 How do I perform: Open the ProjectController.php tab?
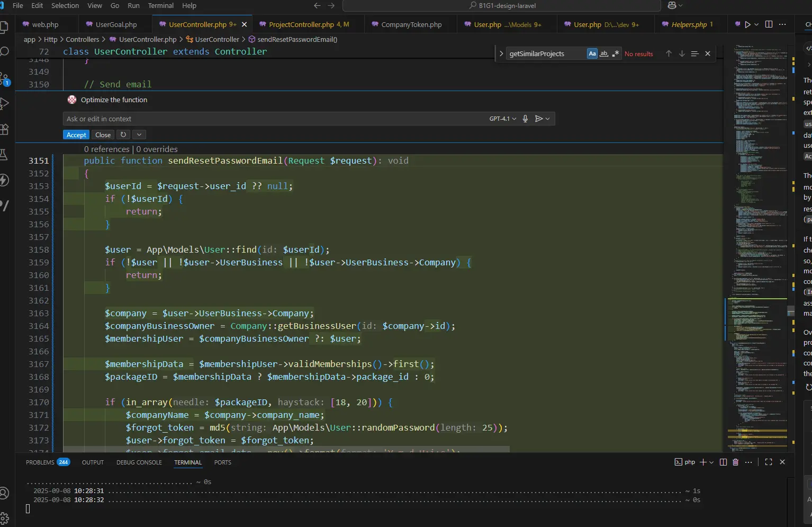point(301,24)
